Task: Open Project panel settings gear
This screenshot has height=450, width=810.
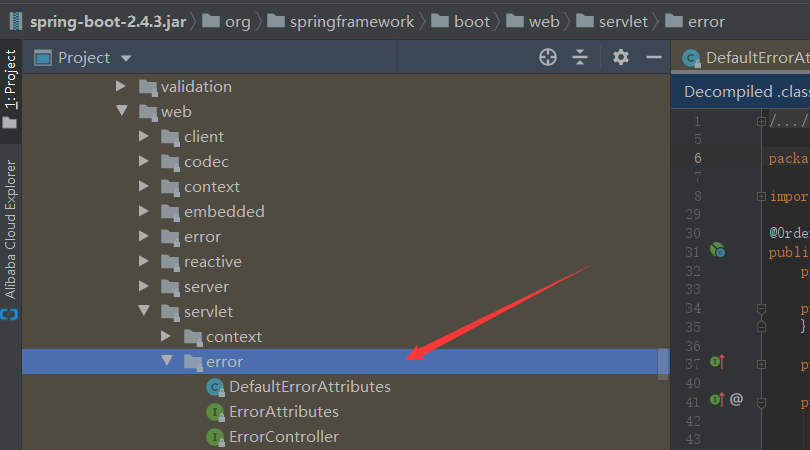Action: (620, 57)
